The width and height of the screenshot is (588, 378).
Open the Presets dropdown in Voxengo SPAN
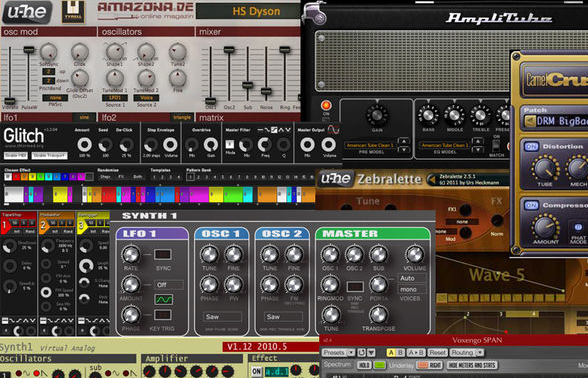[x=338, y=353]
